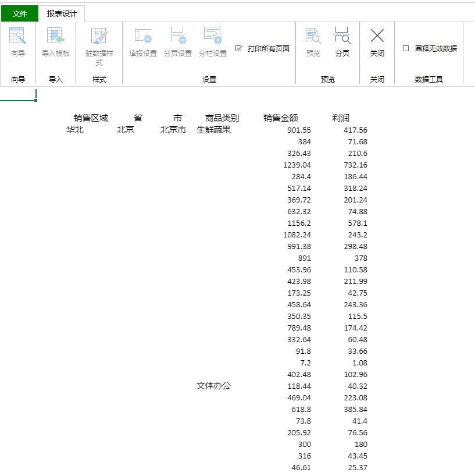The image size is (475, 476).
Task: Select profit cell 378
Action: click(x=361, y=258)
